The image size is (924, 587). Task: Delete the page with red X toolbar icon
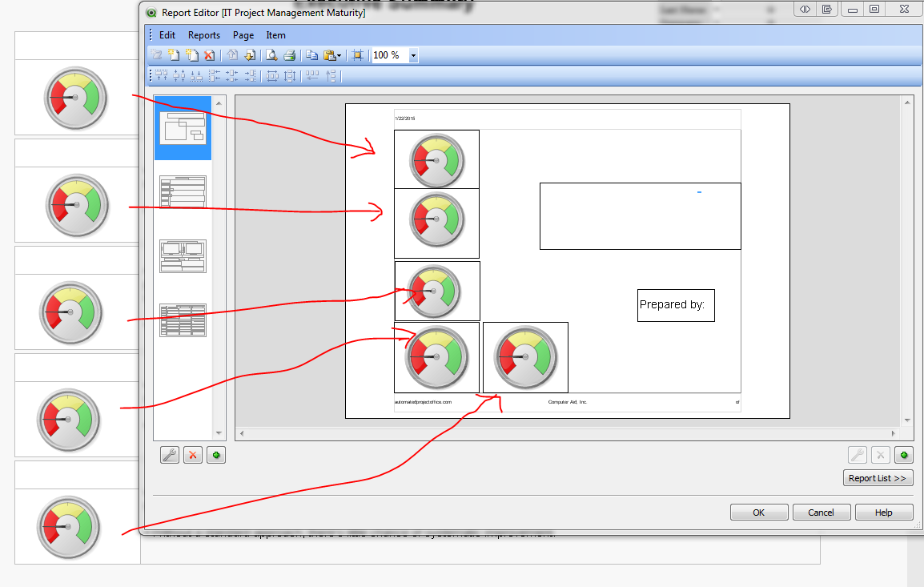(x=209, y=55)
